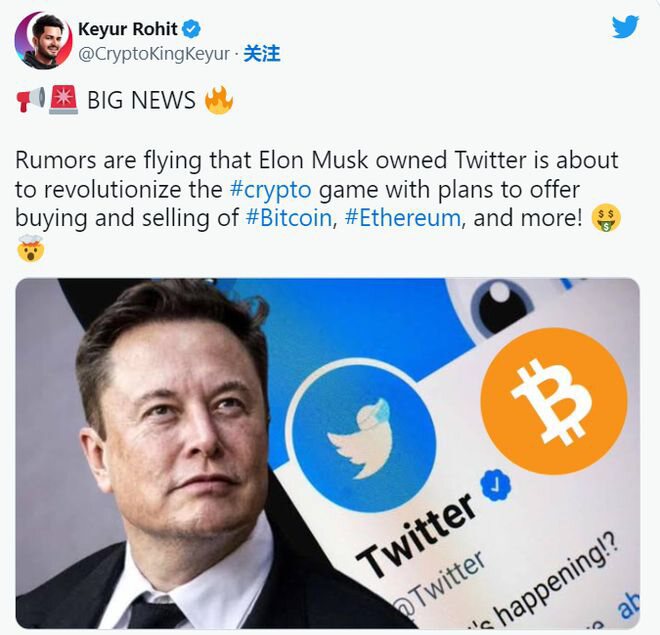Click the Keyur Rohit display name
This screenshot has width=660, height=635.
128,29
